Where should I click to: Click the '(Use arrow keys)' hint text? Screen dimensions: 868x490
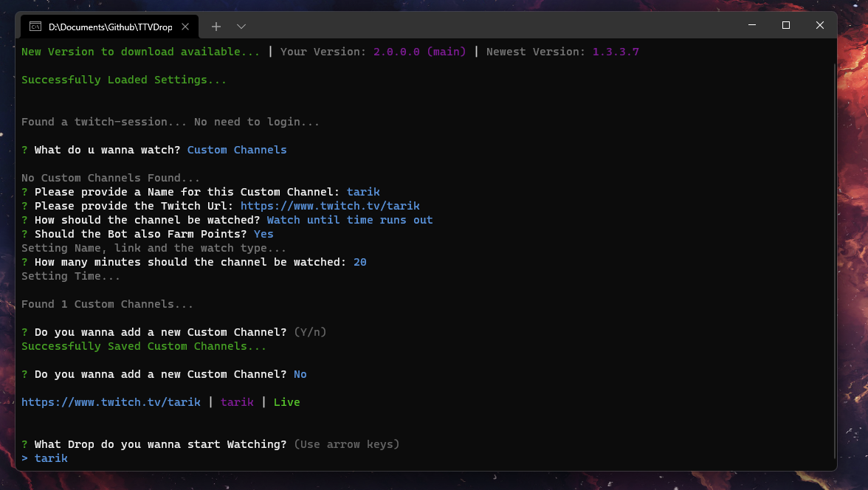tap(347, 444)
